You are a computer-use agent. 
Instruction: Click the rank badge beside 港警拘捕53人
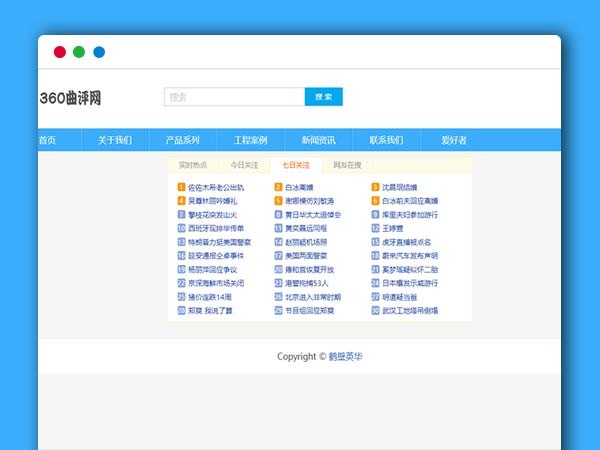278,283
